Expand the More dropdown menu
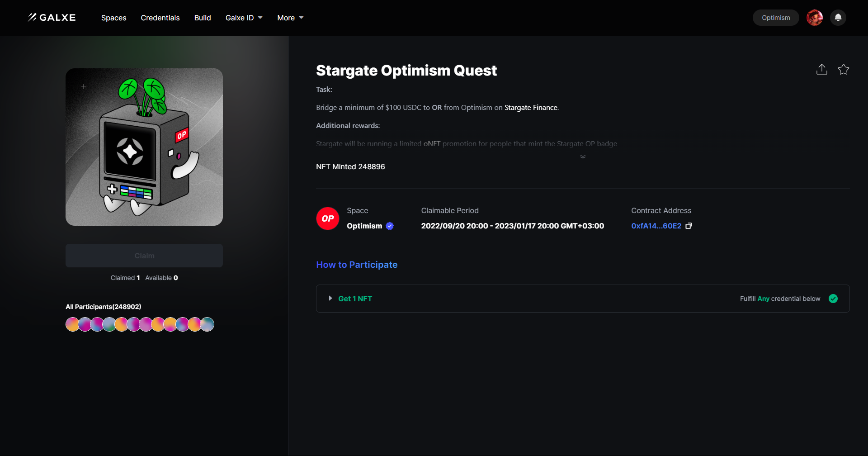The image size is (868, 456). [x=290, y=18]
